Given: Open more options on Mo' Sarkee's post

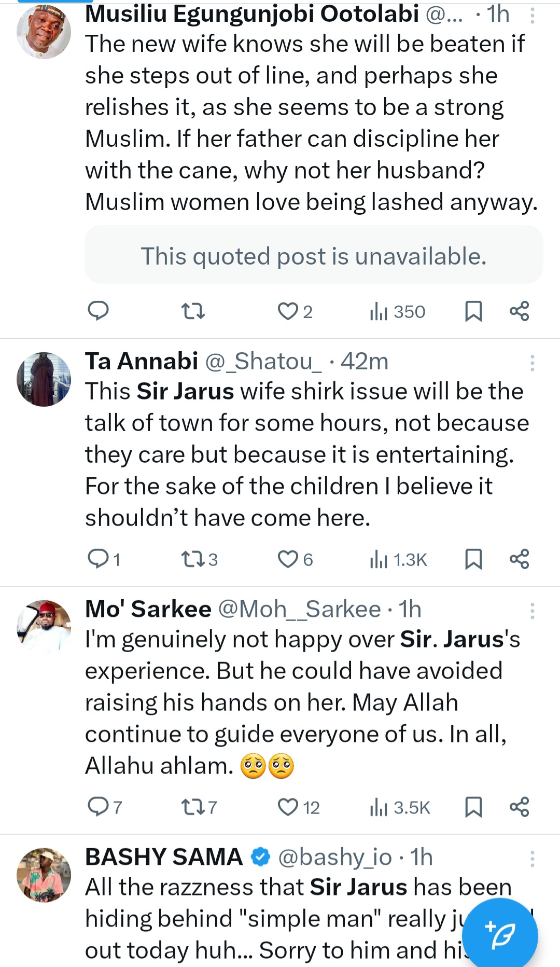Looking at the screenshot, I should 532,611.
